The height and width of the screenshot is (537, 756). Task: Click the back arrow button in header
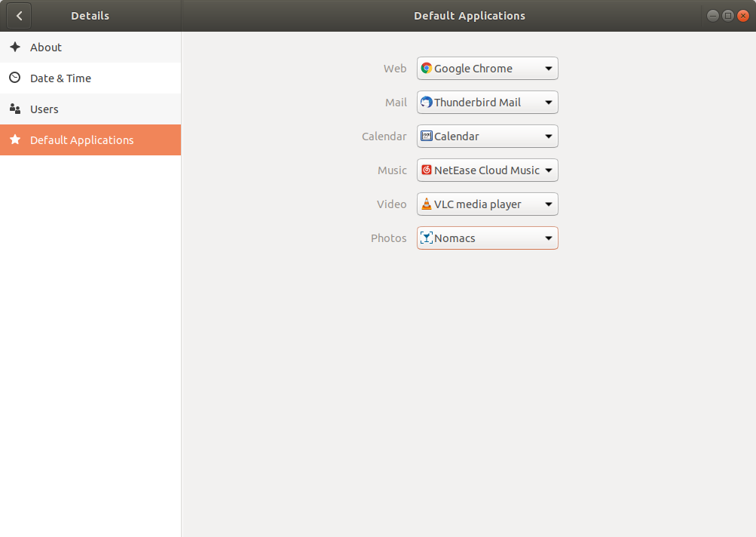point(19,16)
